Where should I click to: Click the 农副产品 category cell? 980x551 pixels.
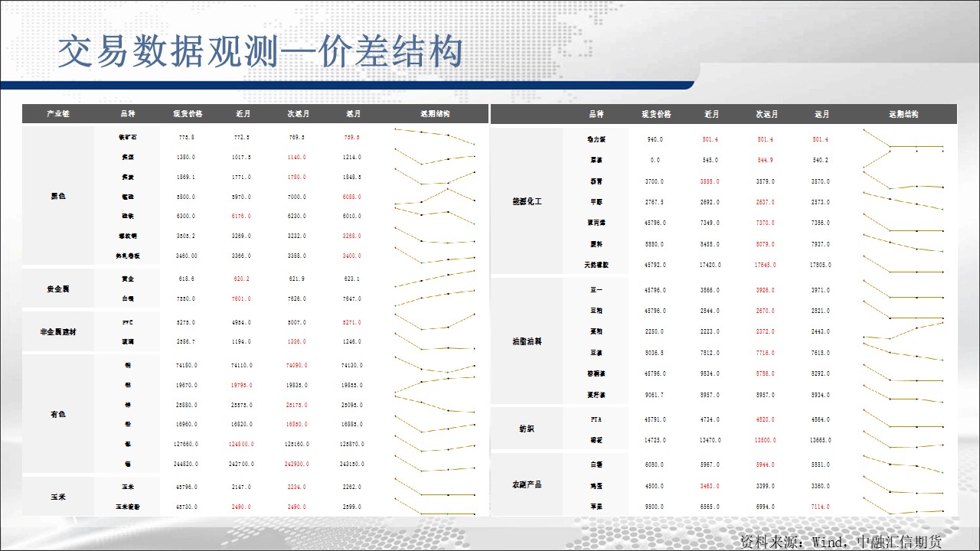tap(527, 485)
